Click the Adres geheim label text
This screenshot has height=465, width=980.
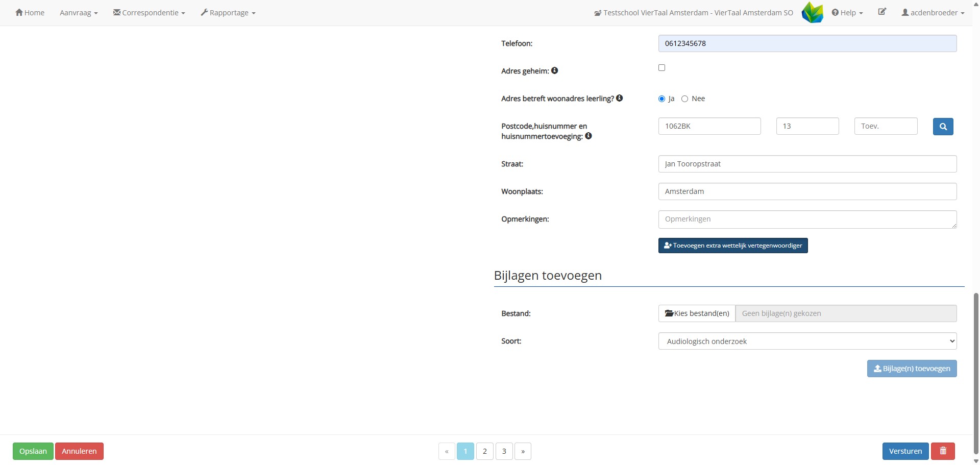coord(525,71)
